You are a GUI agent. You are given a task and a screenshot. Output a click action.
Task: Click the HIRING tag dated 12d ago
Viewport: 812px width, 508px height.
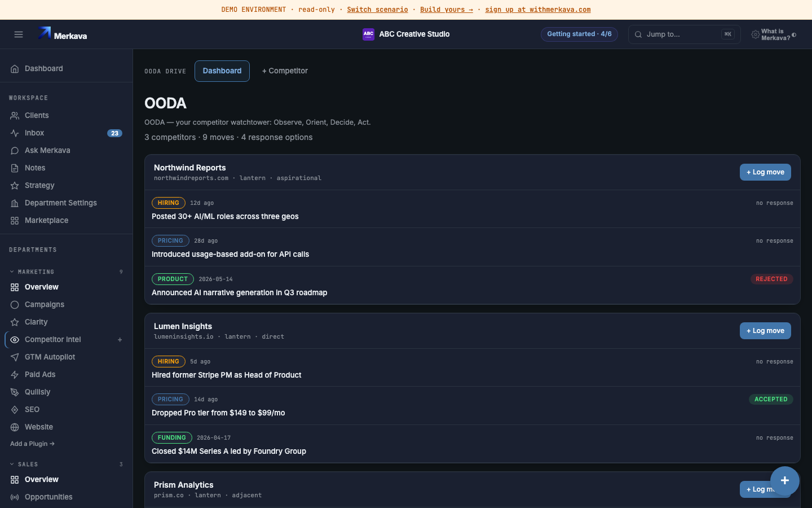[169, 203]
